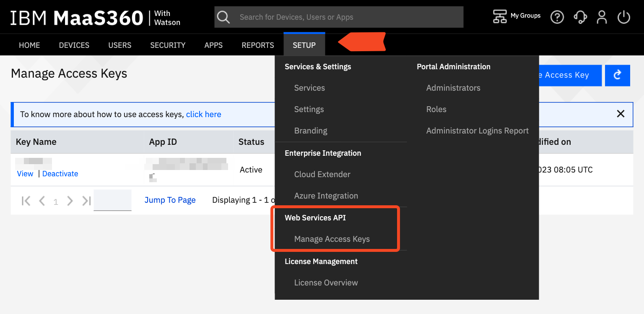Select Cloud Extender menu item

pos(322,174)
